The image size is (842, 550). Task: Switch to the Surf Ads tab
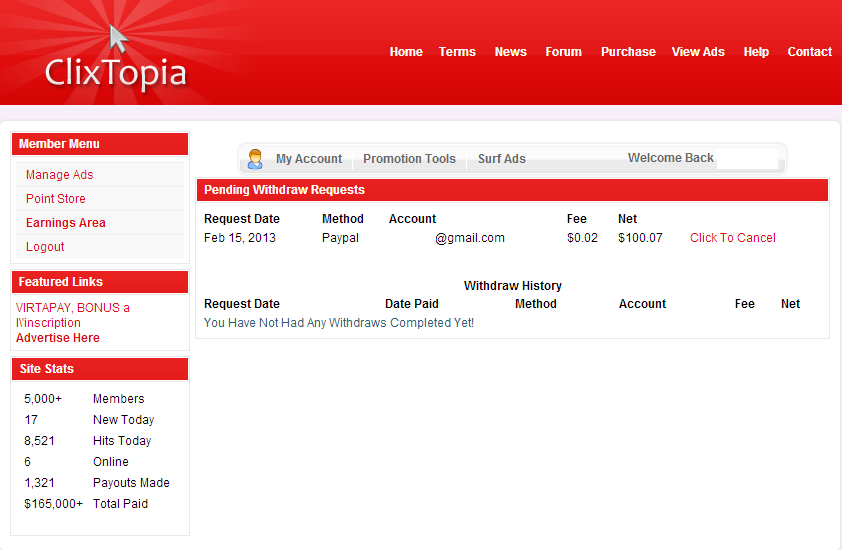click(x=502, y=159)
